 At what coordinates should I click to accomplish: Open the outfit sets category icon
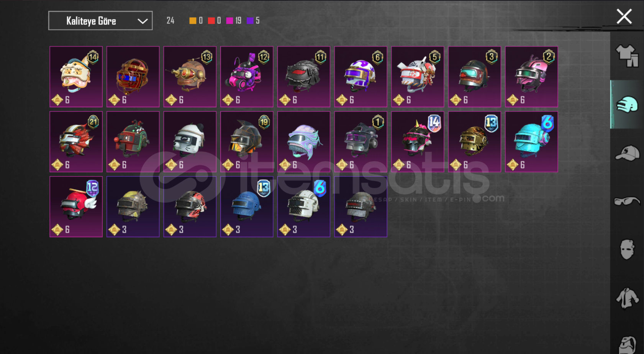click(x=627, y=56)
